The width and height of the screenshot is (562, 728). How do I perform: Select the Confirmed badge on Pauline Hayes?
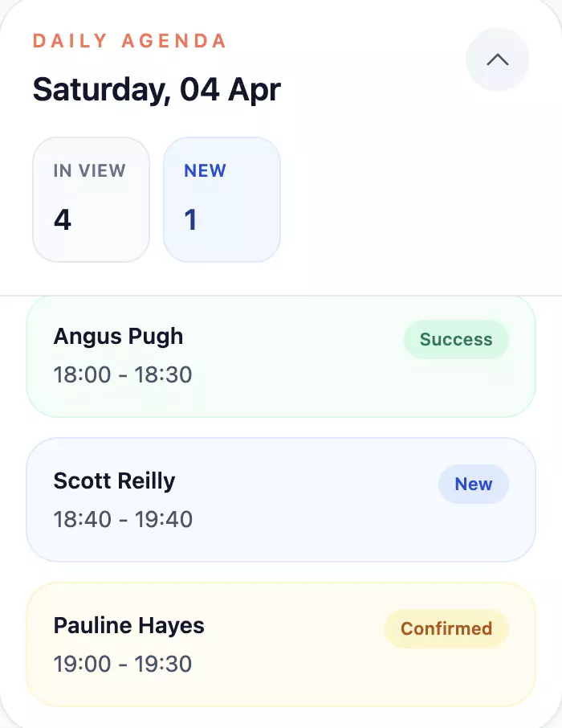coord(446,628)
